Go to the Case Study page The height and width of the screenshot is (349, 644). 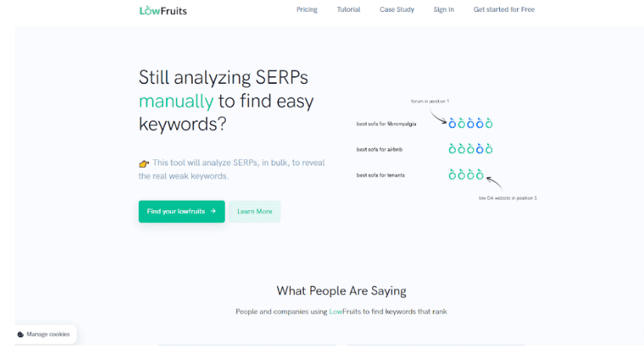point(396,9)
